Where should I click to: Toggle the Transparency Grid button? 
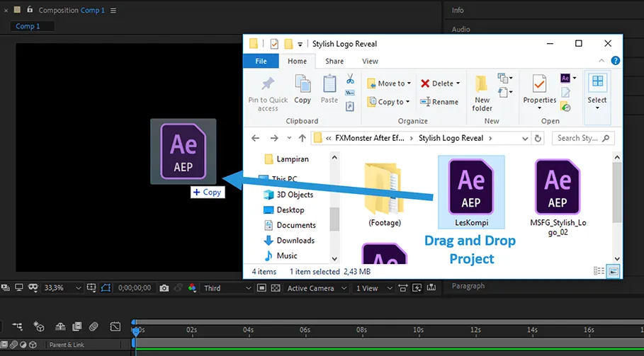tap(276, 288)
